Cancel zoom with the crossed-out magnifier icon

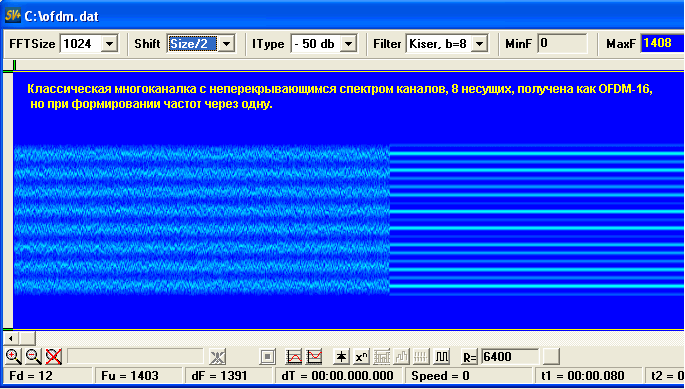[53, 357]
